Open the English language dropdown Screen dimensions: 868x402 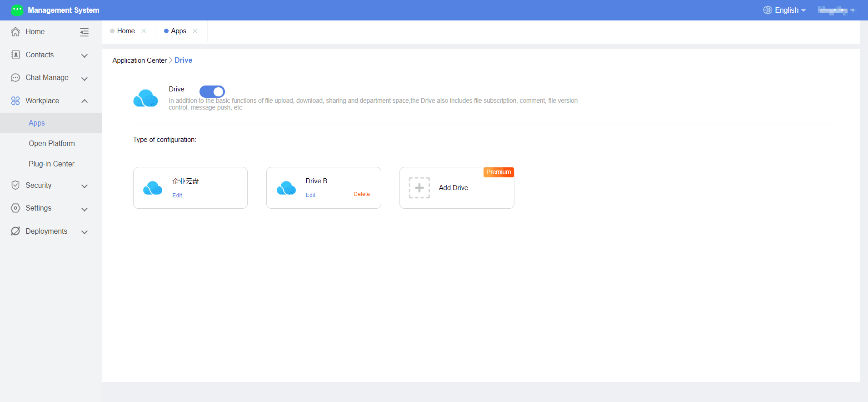coord(784,10)
